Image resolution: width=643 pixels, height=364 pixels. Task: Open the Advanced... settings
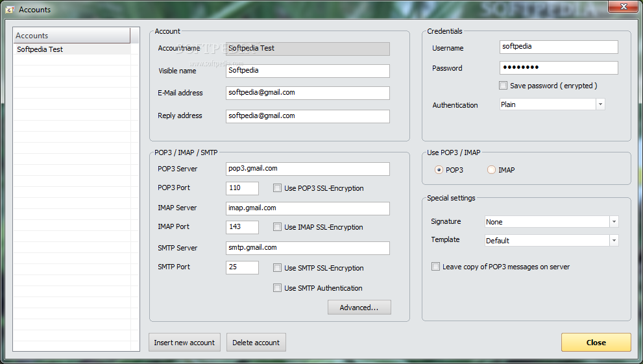point(359,308)
